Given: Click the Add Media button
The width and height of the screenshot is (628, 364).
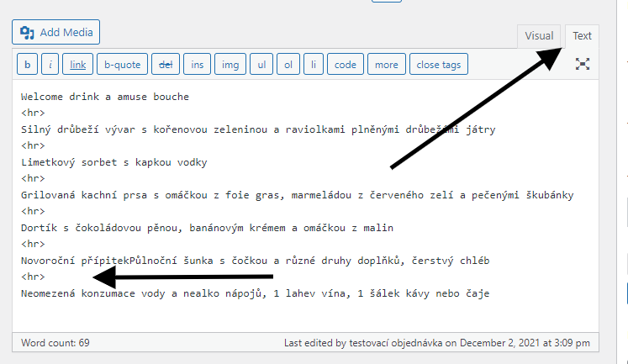Looking at the screenshot, I should 56,33.
